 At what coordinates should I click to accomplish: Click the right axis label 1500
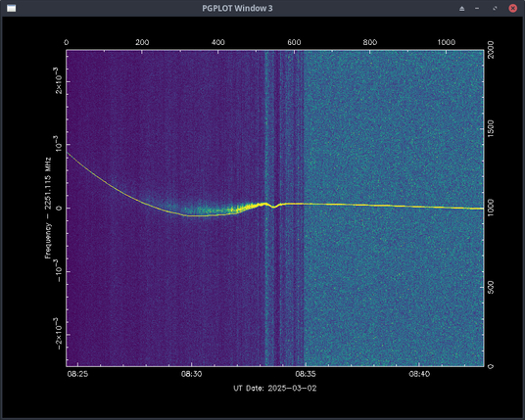click(491, 129)
